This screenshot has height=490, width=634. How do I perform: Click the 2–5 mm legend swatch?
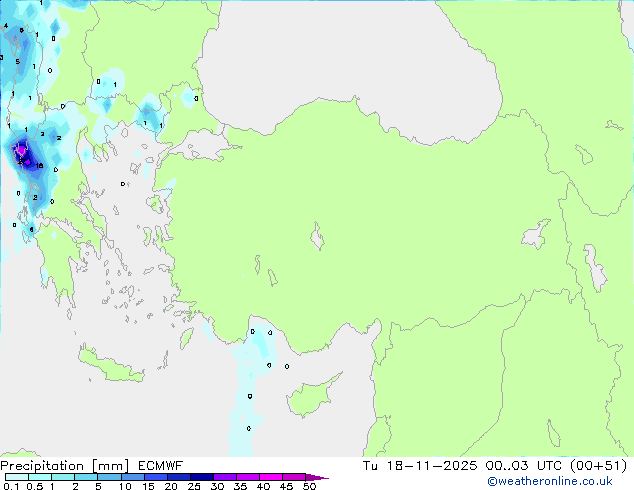point(86,477)
